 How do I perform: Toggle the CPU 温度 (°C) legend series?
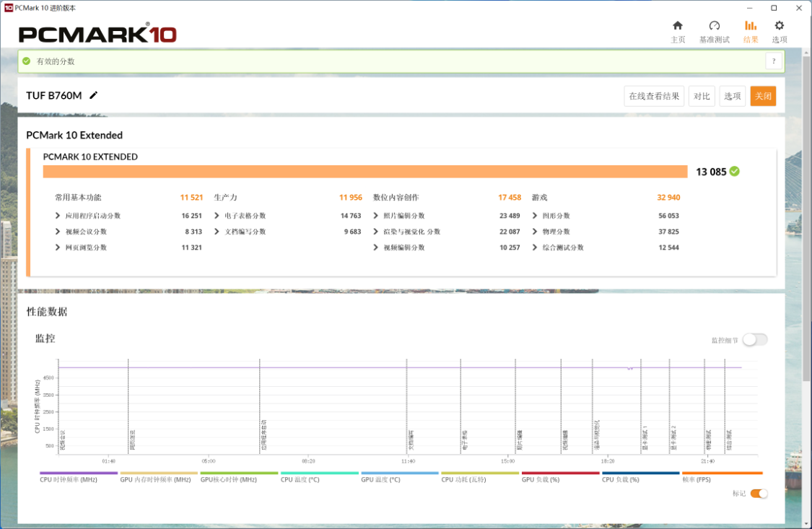tap(320, 477)
